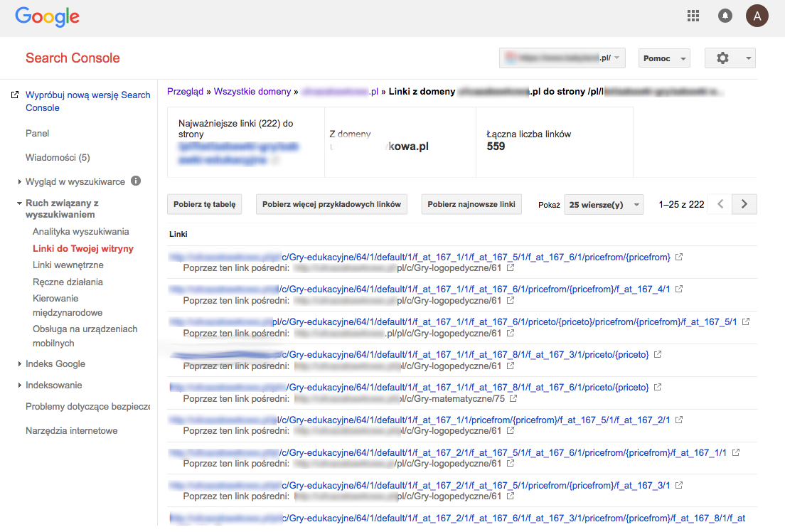Open external icon after f_at_167_6/1/pricefrom/{pricefrom} link
This screenshot has width=785, height=532.
point(679,257)
